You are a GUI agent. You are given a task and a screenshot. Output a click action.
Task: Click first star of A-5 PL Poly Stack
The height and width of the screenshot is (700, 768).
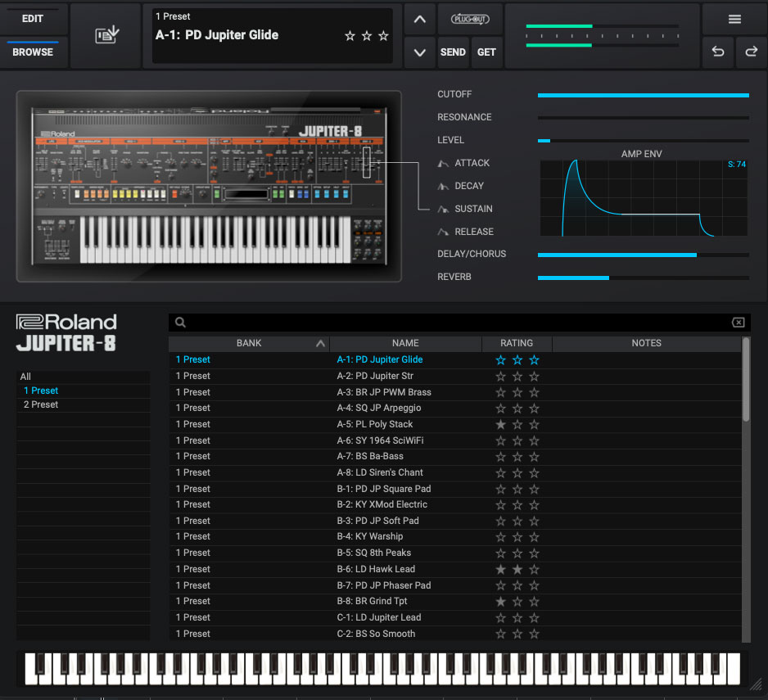click(x=500, y=425)
